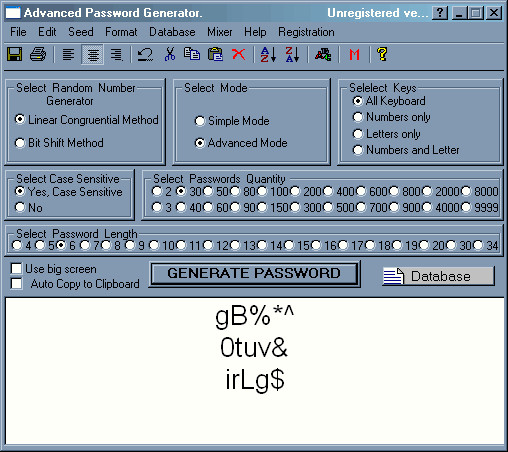This screenshot has height=452, width=508.
Task: Align text left using toolbar icon
Action: 68,54
